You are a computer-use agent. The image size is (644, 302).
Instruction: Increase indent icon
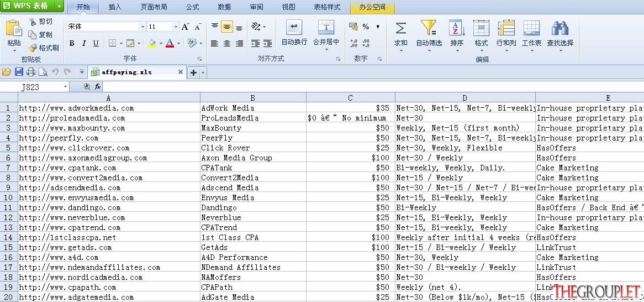click(268, 43)
